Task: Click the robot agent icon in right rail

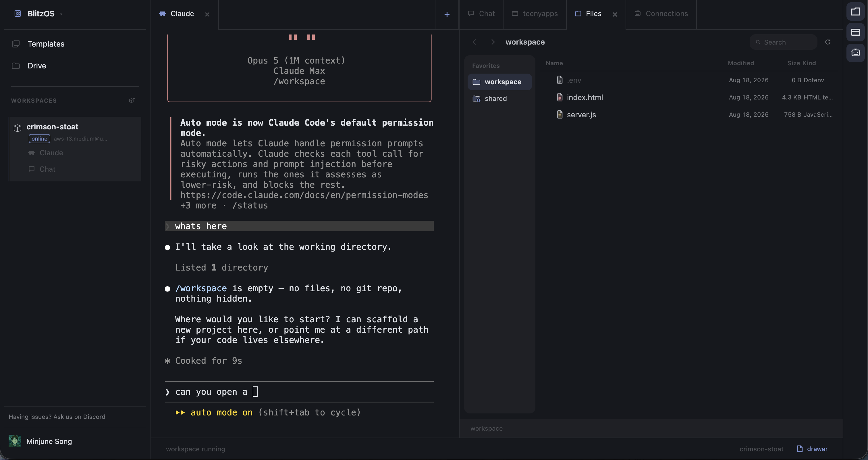Action: pyautogui.click(x=856, y=53)
